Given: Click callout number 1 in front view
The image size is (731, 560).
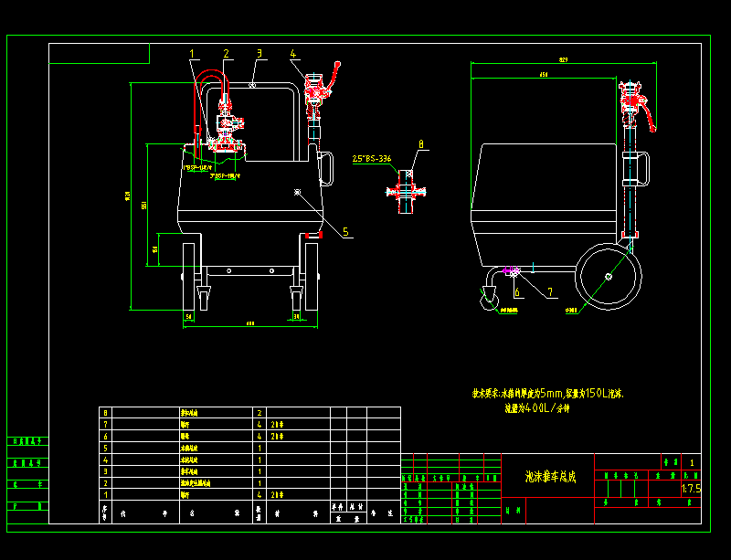Looking at the screenshot, I should tap(193, 53).
